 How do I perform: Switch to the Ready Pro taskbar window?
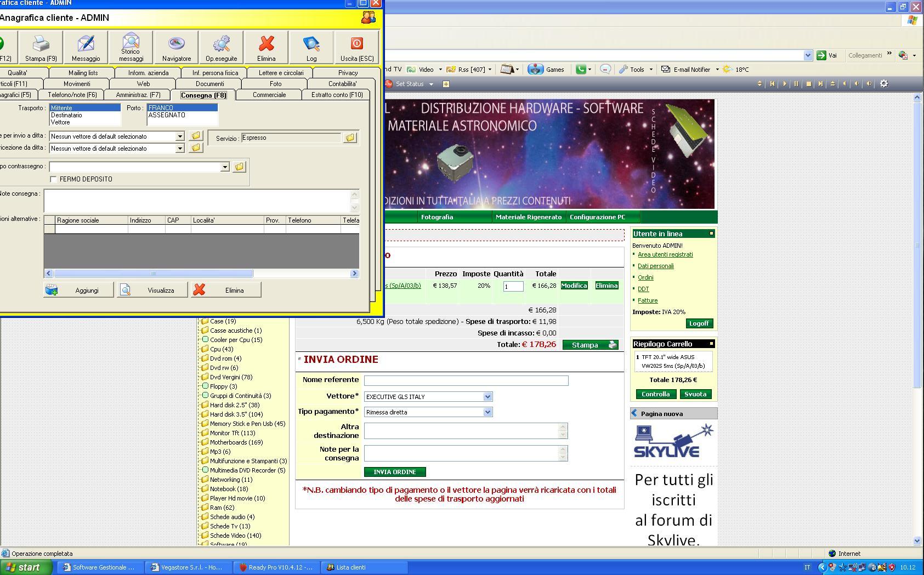(277, 567)
